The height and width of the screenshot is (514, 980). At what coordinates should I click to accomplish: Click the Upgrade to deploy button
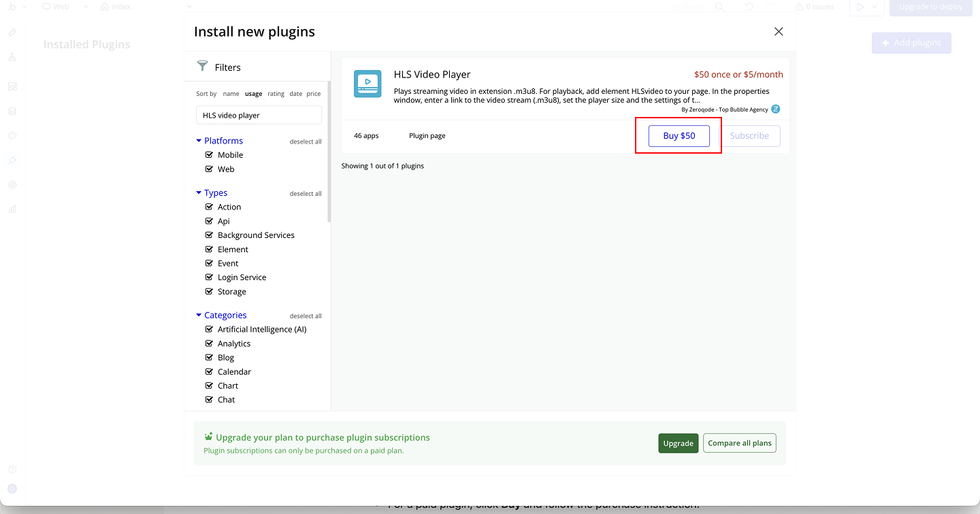(930, 7)
